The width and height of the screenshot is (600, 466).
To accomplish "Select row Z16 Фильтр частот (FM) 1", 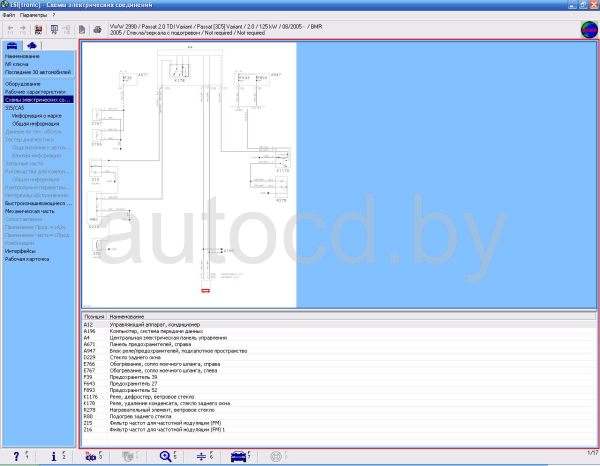I will point(339,430).
